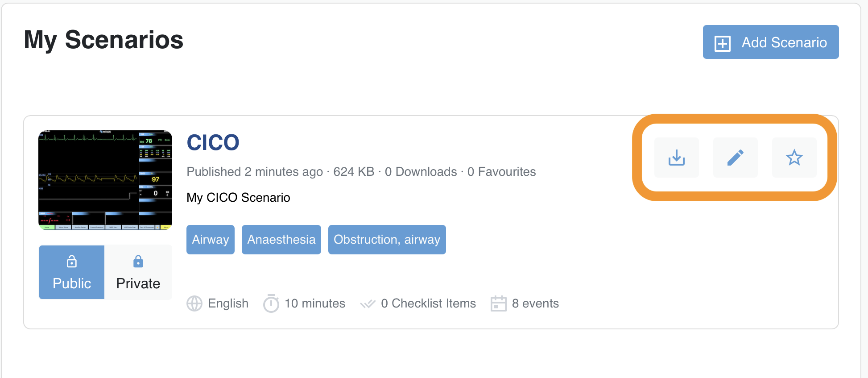Set scenario visibility to Public
The image size is (868, 378).
point(72,272)
